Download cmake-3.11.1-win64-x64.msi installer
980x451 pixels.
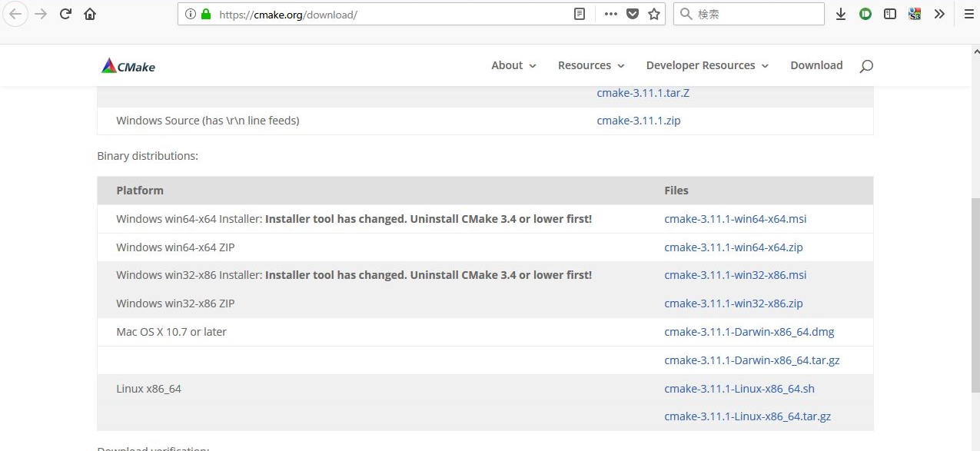pyautogui.click(x=735, y=219)
